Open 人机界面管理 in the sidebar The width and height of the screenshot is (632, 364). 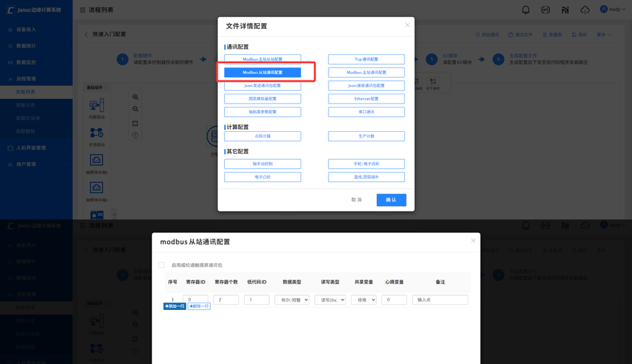coord(31,148)
